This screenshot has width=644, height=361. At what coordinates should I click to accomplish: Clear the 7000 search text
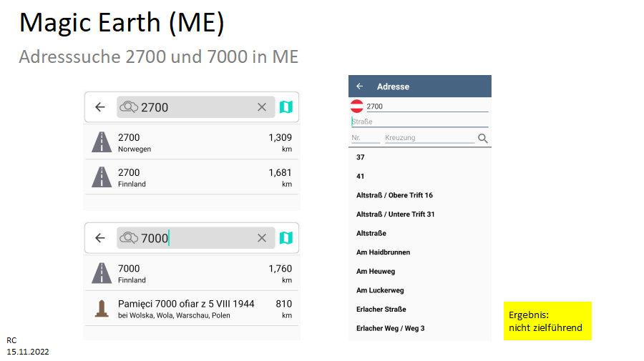pos(262,238)
